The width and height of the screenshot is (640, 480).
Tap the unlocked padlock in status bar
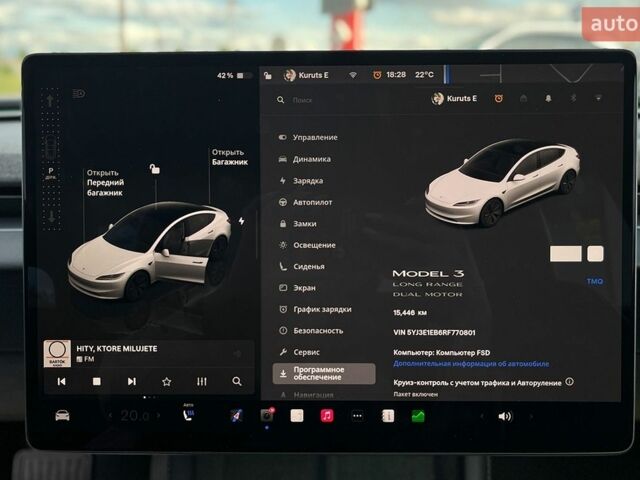point(268,76)
